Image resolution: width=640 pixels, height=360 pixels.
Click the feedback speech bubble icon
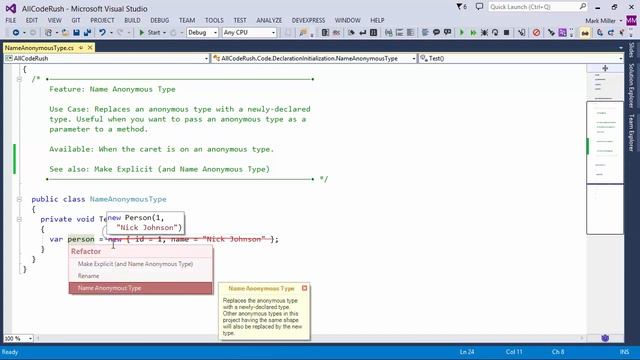479,7
